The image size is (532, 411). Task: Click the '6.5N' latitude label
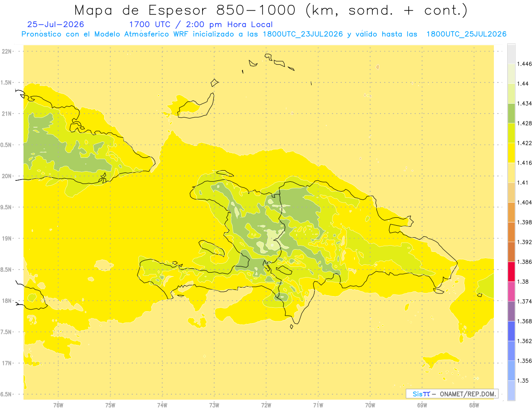(7, 394)
